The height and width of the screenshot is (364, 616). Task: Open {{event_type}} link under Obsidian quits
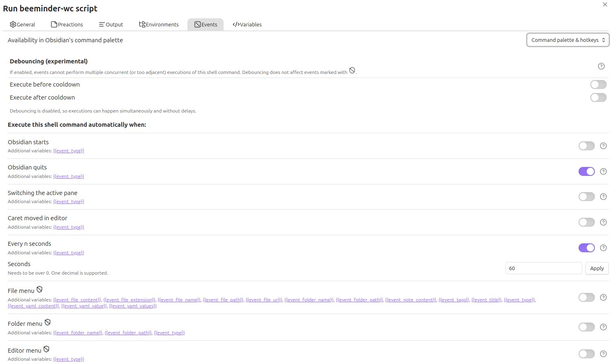[x=69, y=176]
